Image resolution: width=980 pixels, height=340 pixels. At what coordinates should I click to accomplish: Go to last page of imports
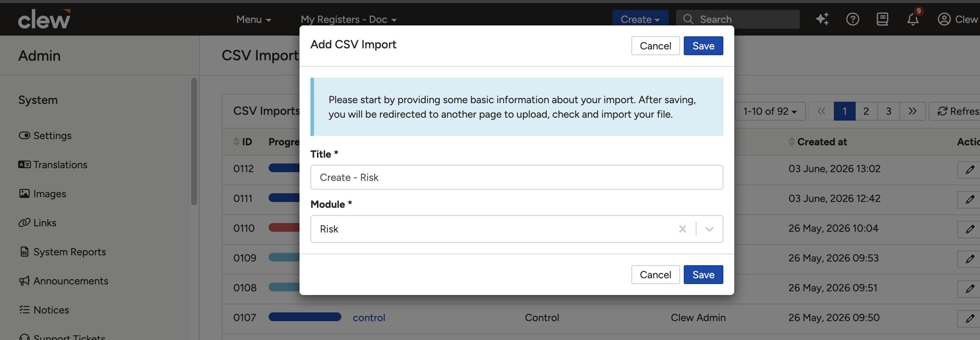[912, 111]
